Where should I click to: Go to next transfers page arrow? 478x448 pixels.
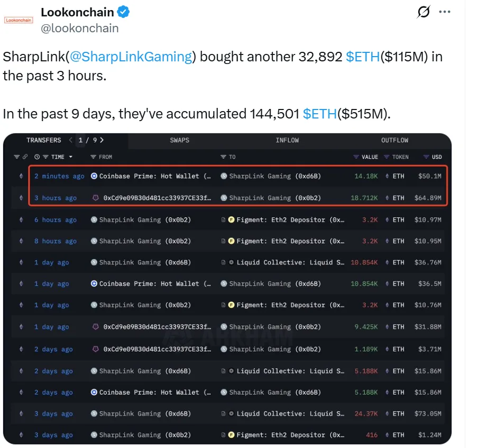pos(102,140)
